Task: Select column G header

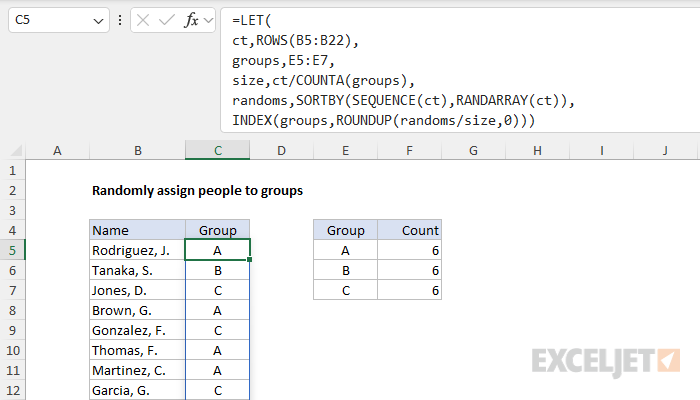Action: point(473,150)
